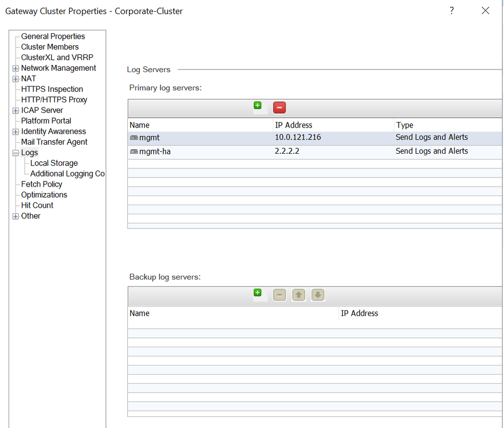
Task: Click IP address 2.2.2.2
Action: point(287,151)
